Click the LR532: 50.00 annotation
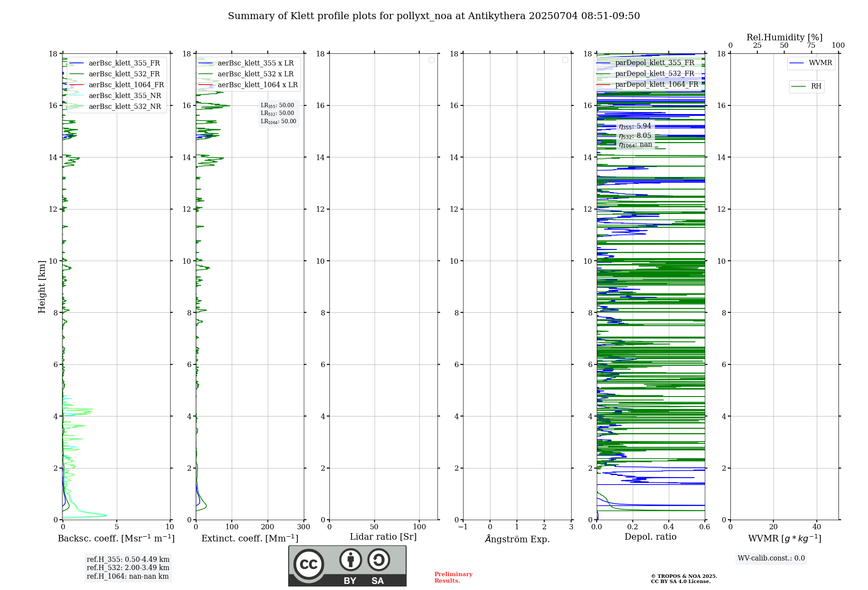This screenshot has width=868, height=590. click(277, 113)
